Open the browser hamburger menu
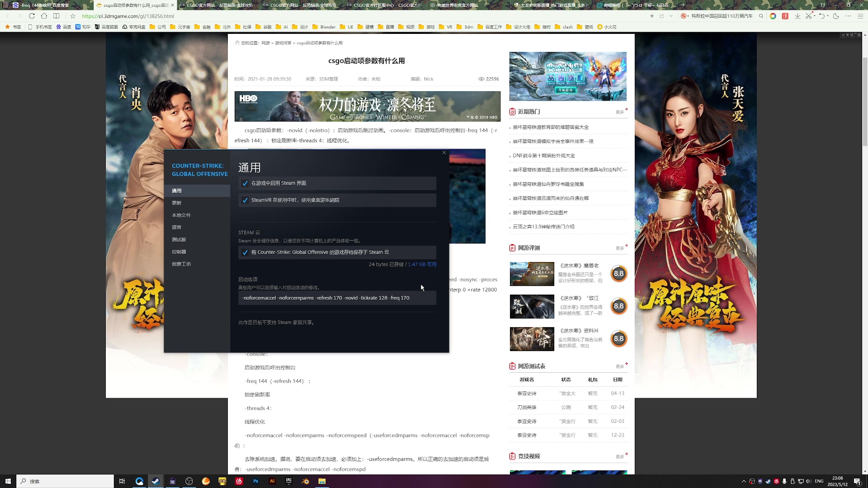 pyautogui.click(x=860, y=16)
